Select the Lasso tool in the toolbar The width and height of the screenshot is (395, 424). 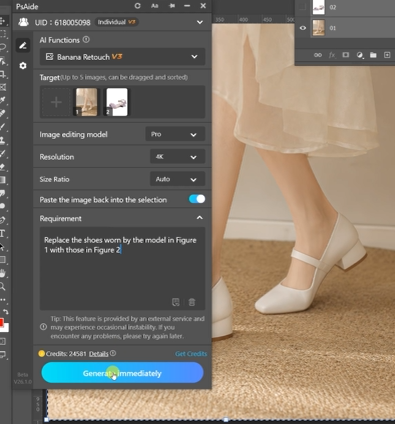click(3, 47)
